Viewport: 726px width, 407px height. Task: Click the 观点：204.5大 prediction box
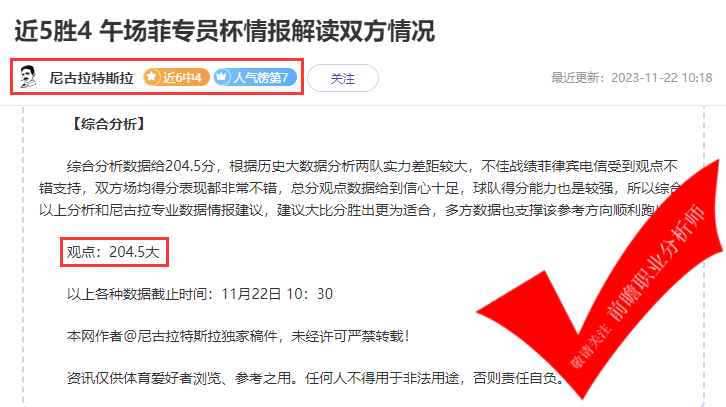[114, 252]
